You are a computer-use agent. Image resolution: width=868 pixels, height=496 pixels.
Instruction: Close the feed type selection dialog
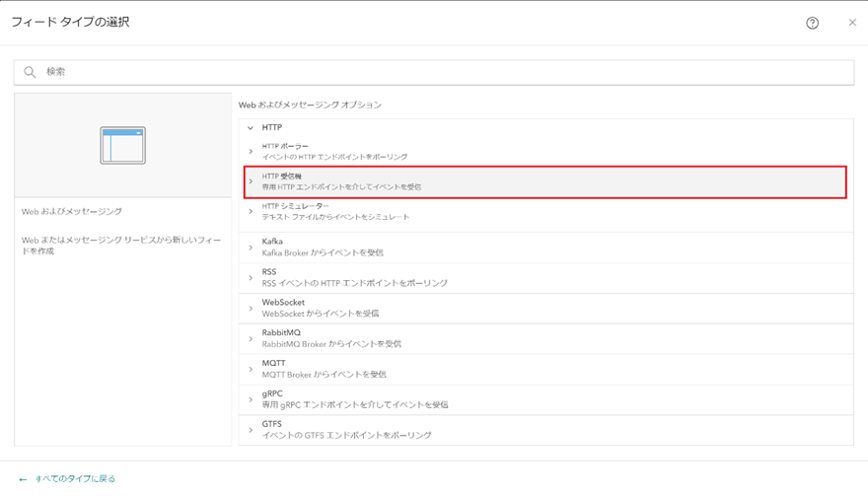(x=852, y=23)
